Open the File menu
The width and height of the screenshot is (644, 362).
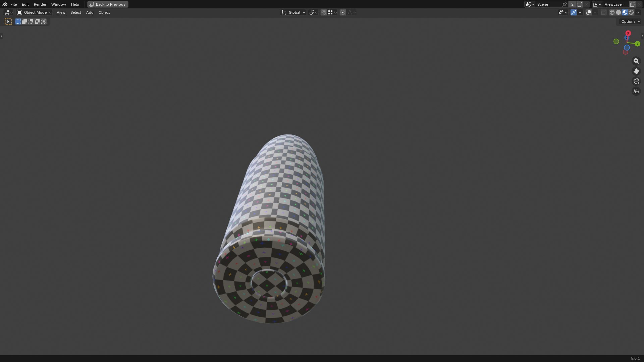click(x=13, y=4)
